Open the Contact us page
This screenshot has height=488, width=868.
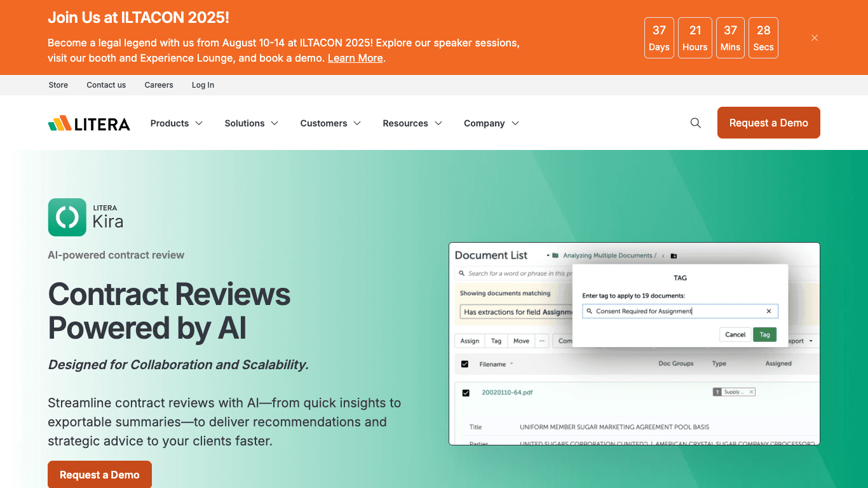click(106, 85)
